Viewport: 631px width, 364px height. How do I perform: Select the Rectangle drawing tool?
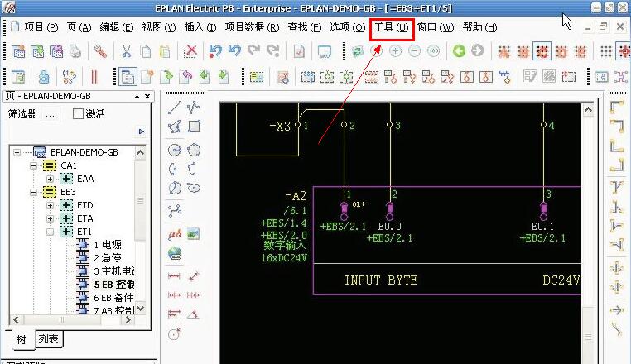194,127
